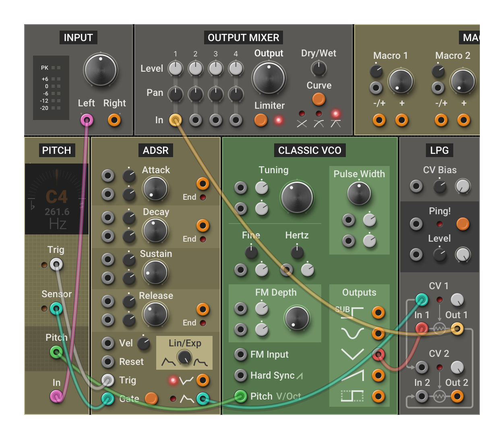Click the Dry/Wet knob
The height and width of the screenshot is (439, 504).
pos(318,68)
